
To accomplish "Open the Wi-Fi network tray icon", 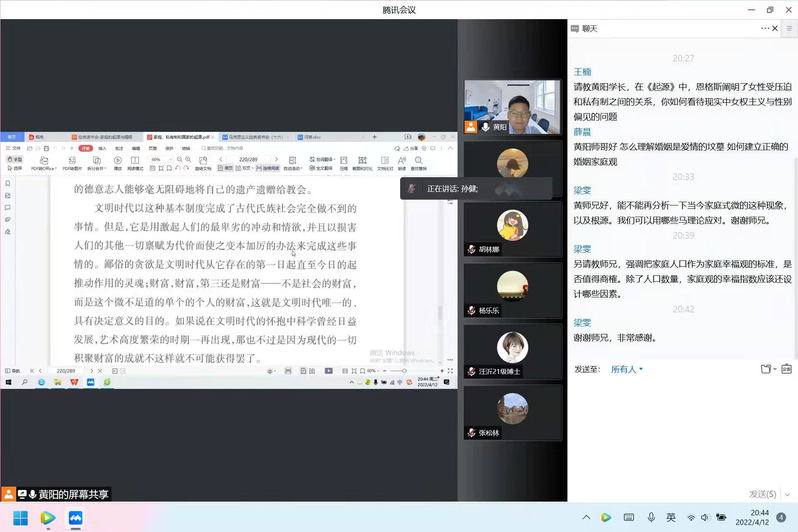I will coord(690,517).
